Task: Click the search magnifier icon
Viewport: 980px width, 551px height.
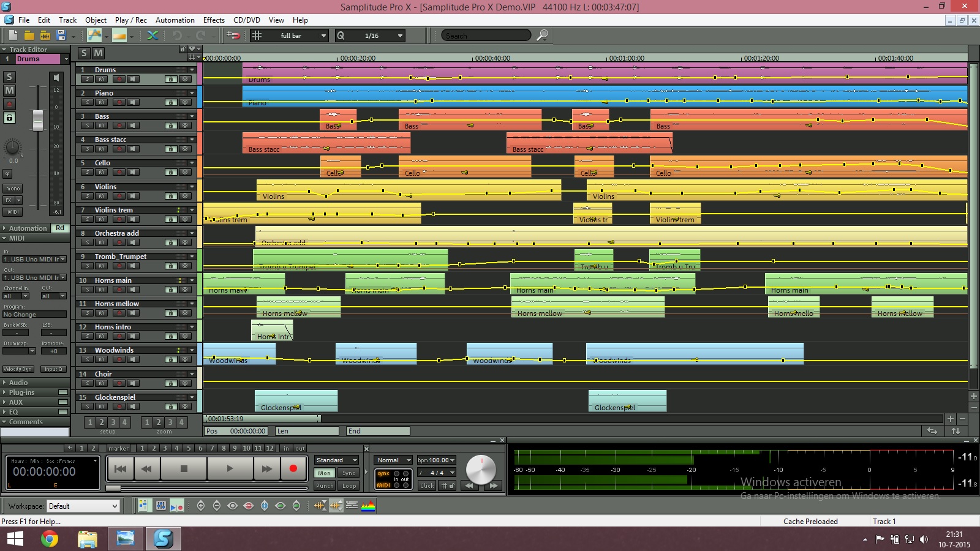Action: point(542,36)
